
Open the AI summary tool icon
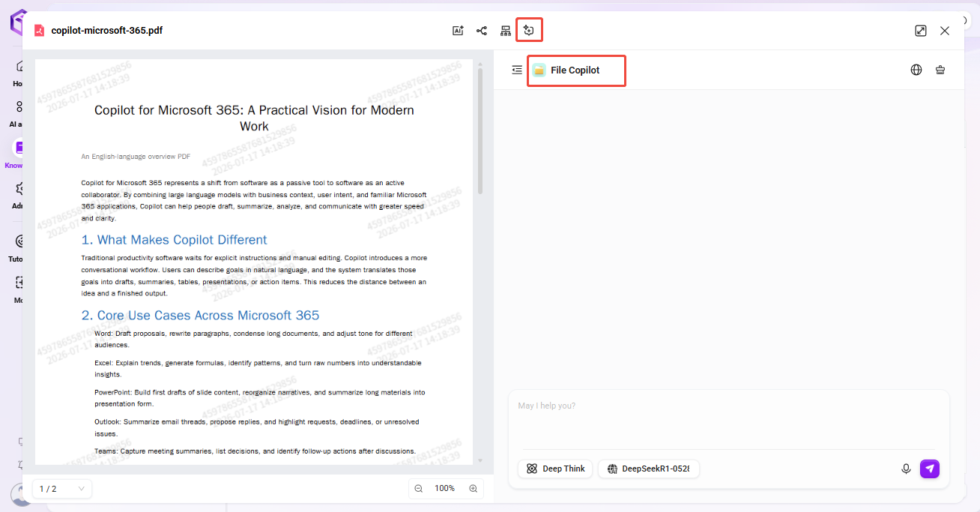(458, 31)
